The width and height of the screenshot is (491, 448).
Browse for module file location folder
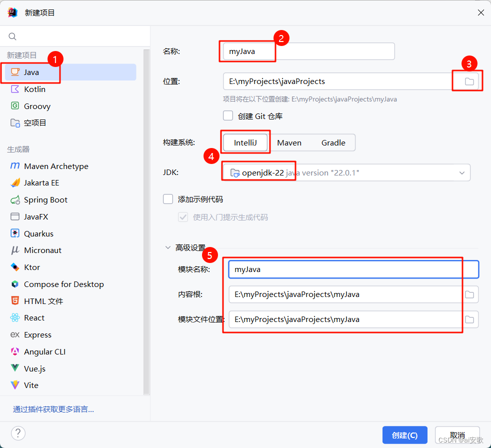tap(469, 319)
